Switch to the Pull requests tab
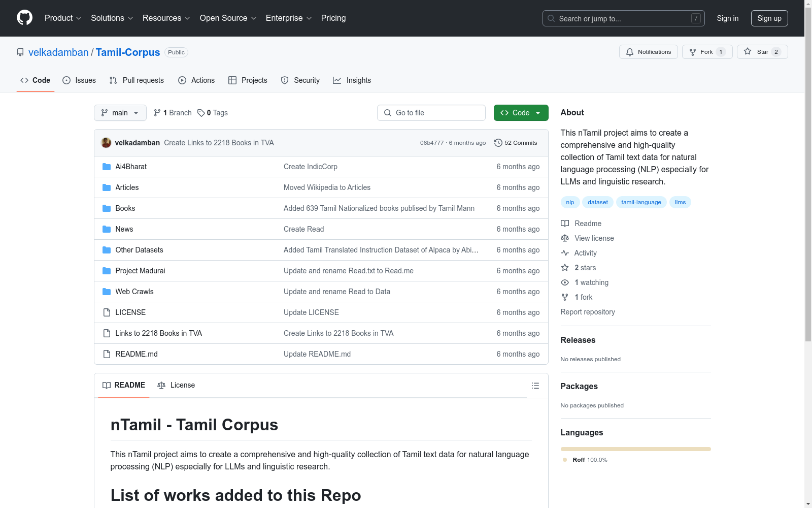 coord(137,80)
